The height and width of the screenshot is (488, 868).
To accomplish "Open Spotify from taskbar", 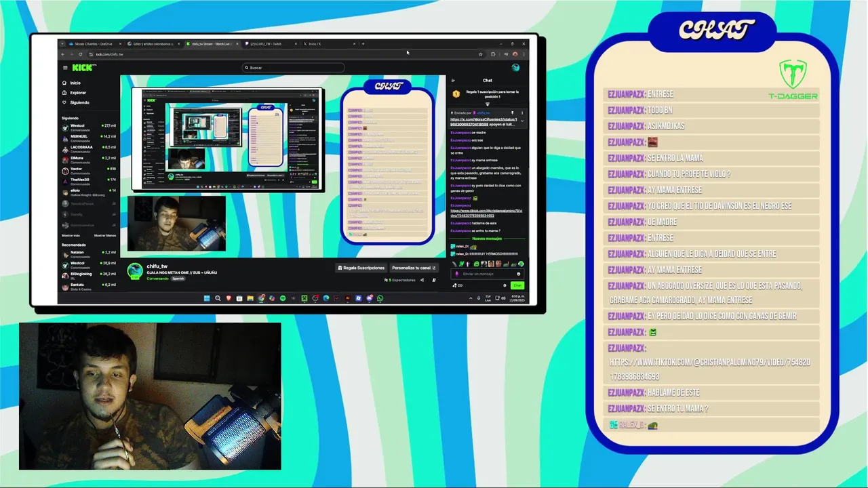I will (x=283, y=298).
